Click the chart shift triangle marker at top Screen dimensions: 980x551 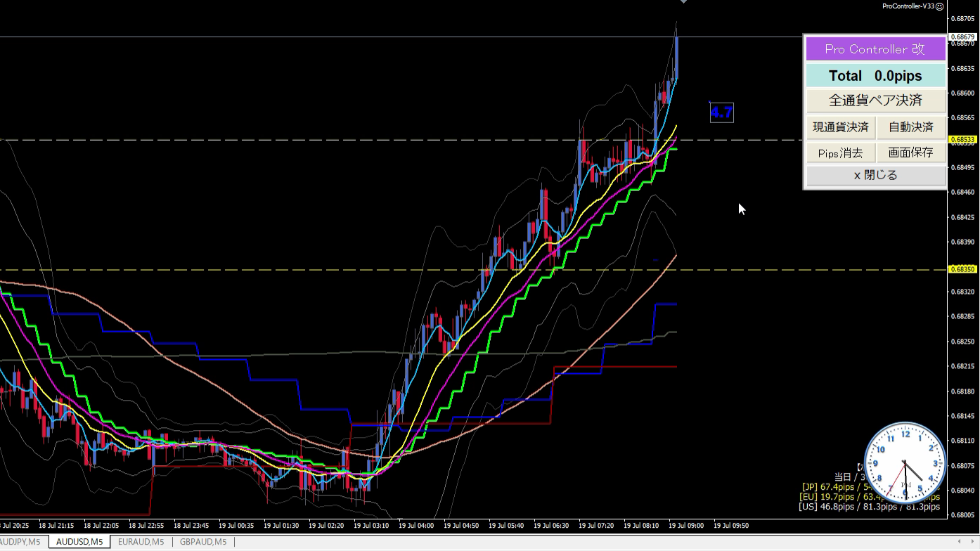tap(683, 2)
